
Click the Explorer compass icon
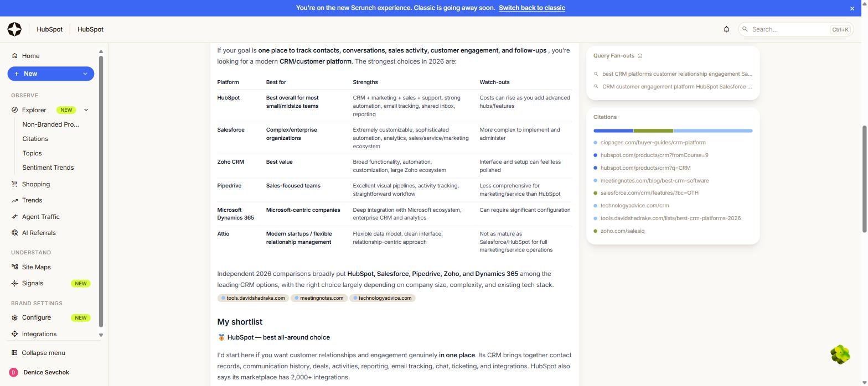click(x=14, y=110)
